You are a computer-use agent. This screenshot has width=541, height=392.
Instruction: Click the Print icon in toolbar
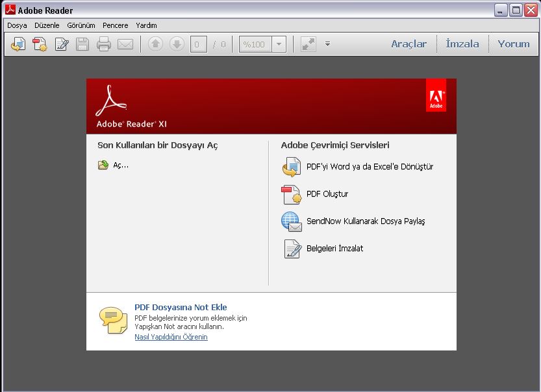(x=104, y=44)
